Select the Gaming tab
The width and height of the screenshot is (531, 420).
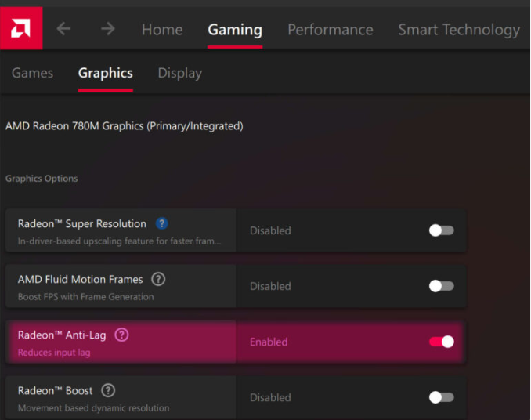point(235,30)
